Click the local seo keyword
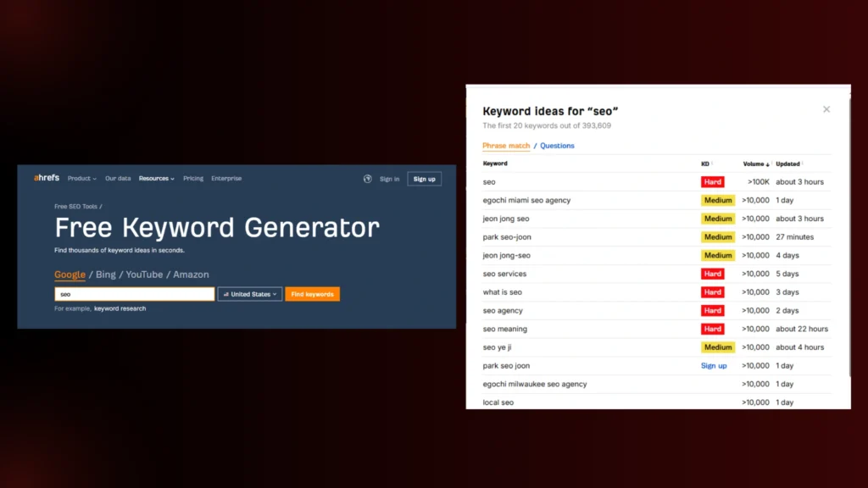The image size is (868, 488). pos(498,402)
